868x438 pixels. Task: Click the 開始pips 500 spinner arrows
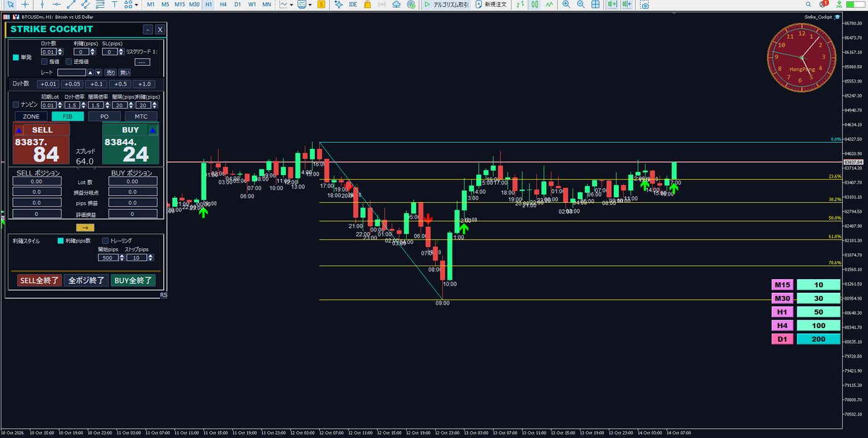click(x=122, y=257)
